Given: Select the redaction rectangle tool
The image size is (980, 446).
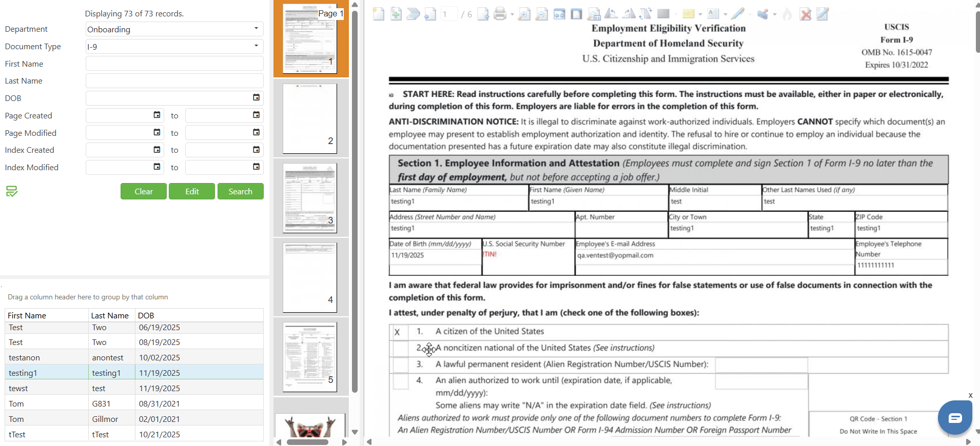Looking at the screenshot, I should click(x=663, y=14).
